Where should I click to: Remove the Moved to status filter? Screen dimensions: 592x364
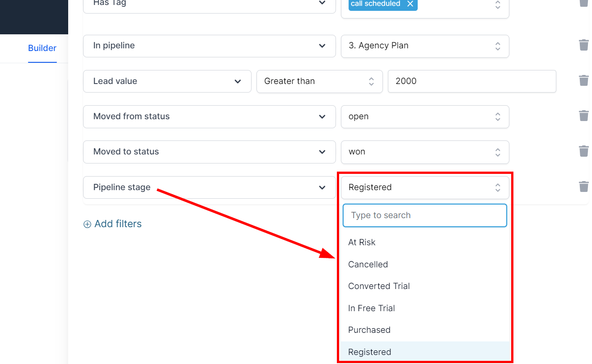(583, 151)
